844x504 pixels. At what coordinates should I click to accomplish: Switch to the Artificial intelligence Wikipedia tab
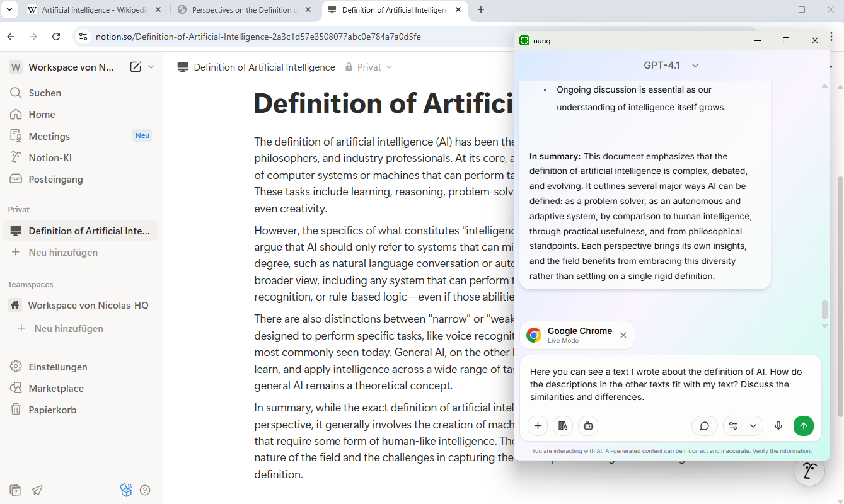95,10
